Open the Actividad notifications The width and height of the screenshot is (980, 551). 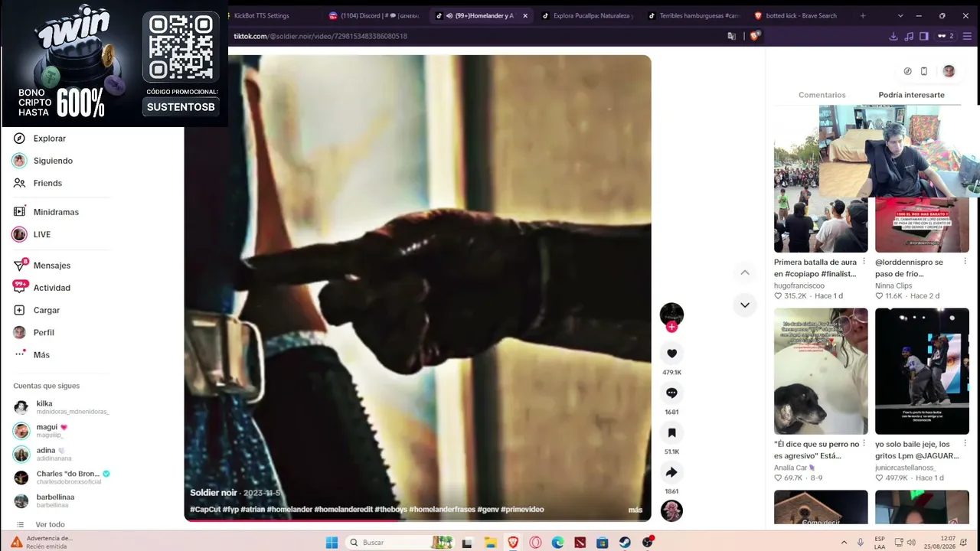pyautogui.click(x=51, y=288)
